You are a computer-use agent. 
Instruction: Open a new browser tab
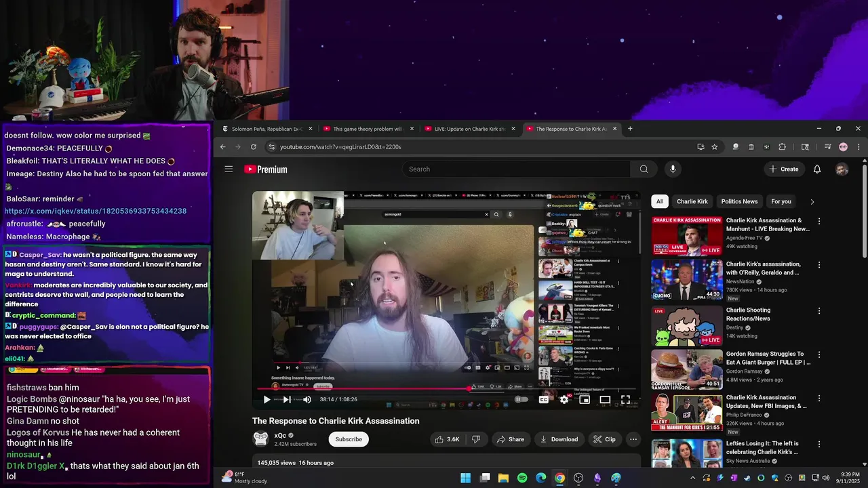click(x=630, y=129)
